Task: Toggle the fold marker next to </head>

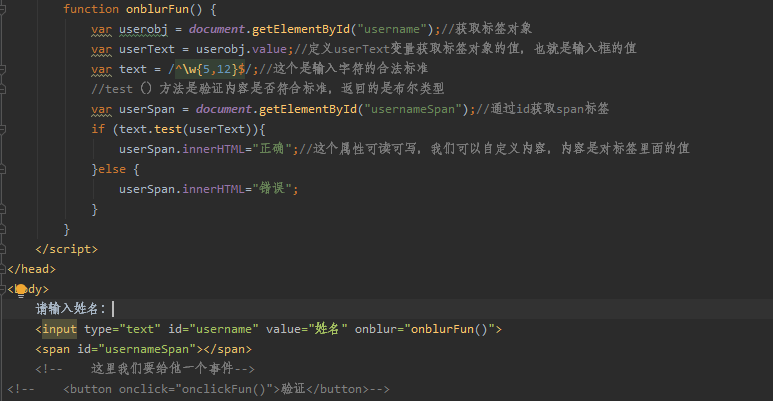Action: tap(2, 269)
